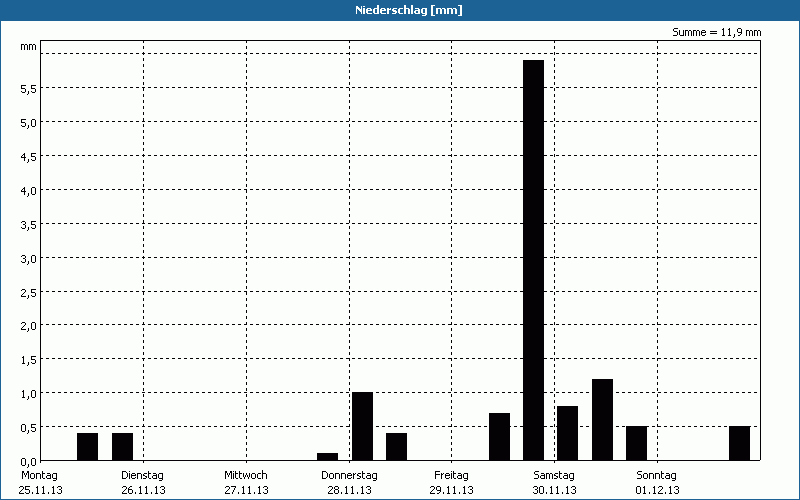Click the date 01.12.13
The height and width of the screenshot is (500, 800).
(x=657, y=490)
